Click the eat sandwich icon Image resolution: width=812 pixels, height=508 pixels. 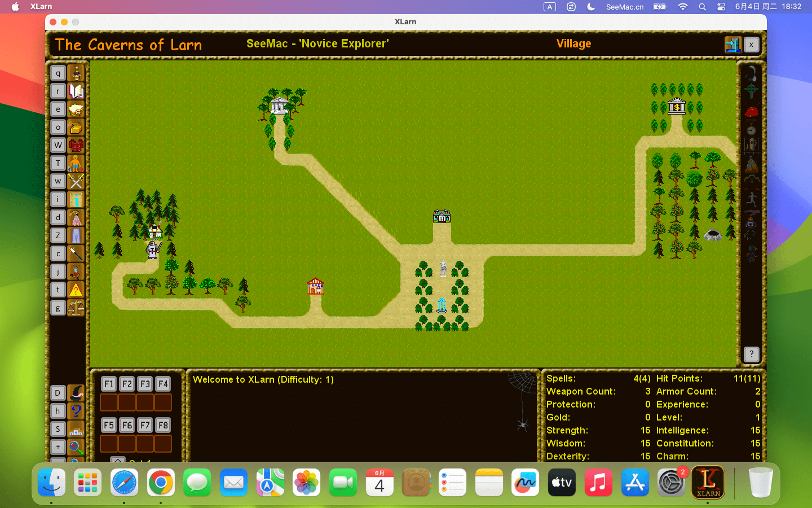point(76,110)
